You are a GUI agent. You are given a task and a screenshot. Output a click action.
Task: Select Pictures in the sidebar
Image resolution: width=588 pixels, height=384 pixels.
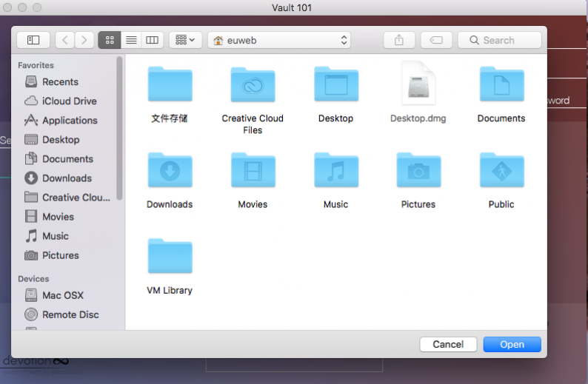tap(67, 255)
